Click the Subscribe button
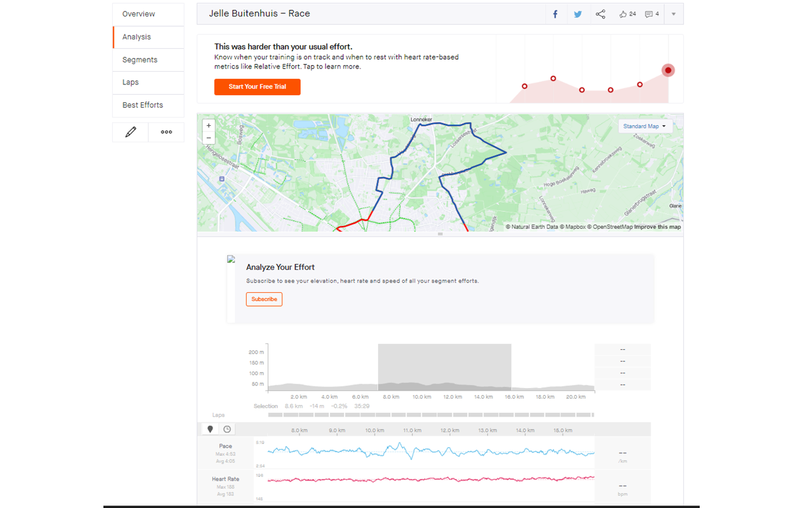This screenshot has width=812, height=508. click(264, 299)
